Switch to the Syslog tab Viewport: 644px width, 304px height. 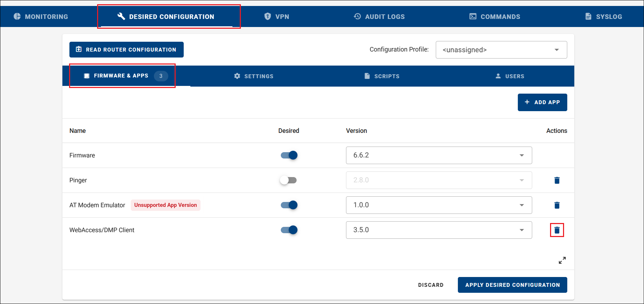click(x=603, y=16)
